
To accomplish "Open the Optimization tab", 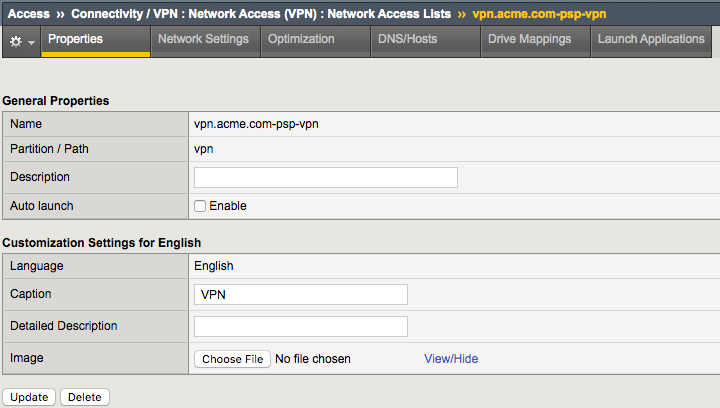I will tap(301, 39).
